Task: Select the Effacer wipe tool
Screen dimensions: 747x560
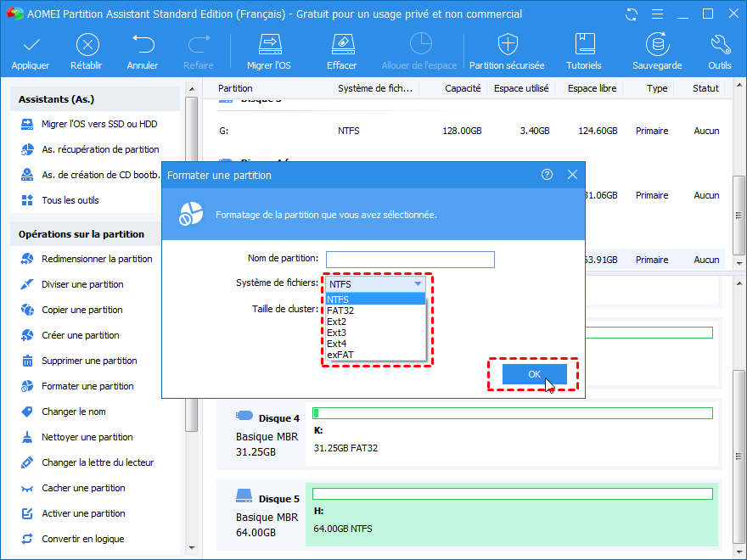Action: pyautogui.click(x=341, y=44)
